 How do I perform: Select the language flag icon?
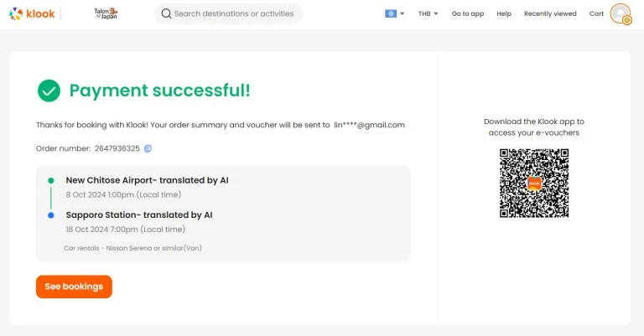(391, 13)
